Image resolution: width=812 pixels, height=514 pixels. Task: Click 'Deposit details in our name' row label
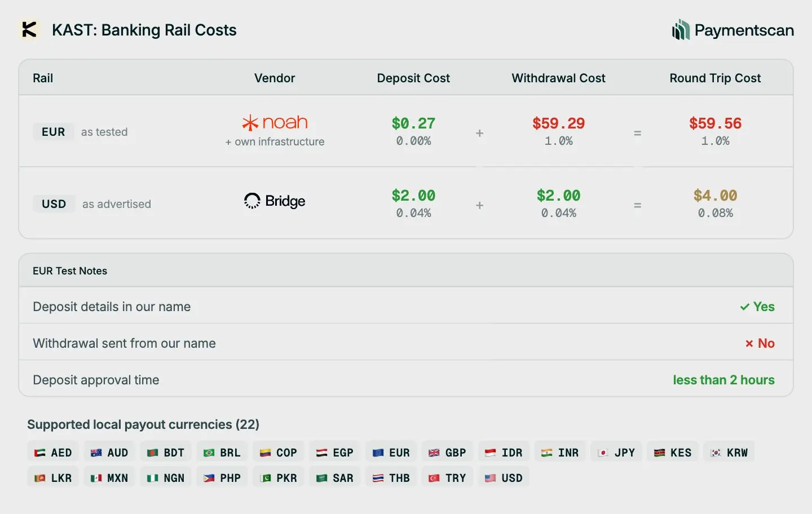(x=112, y=307)
